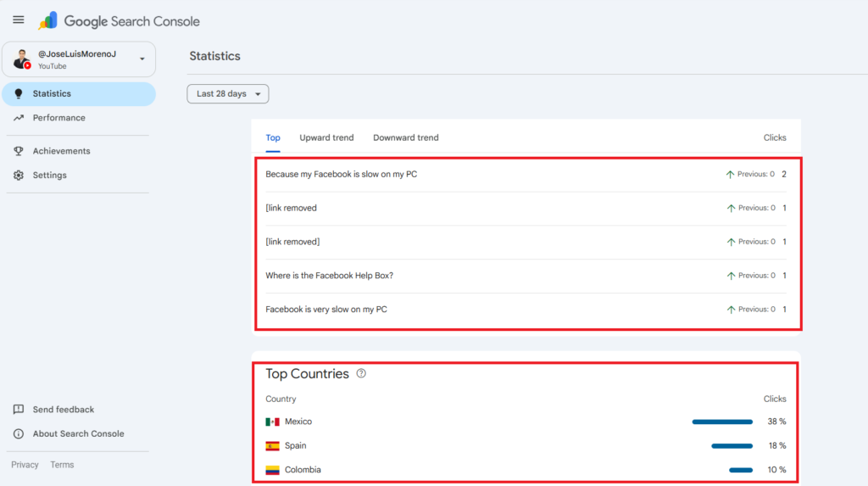Click the Statistics lightbulb icon
Screen dimensions: 868x486
pos(19,93)
